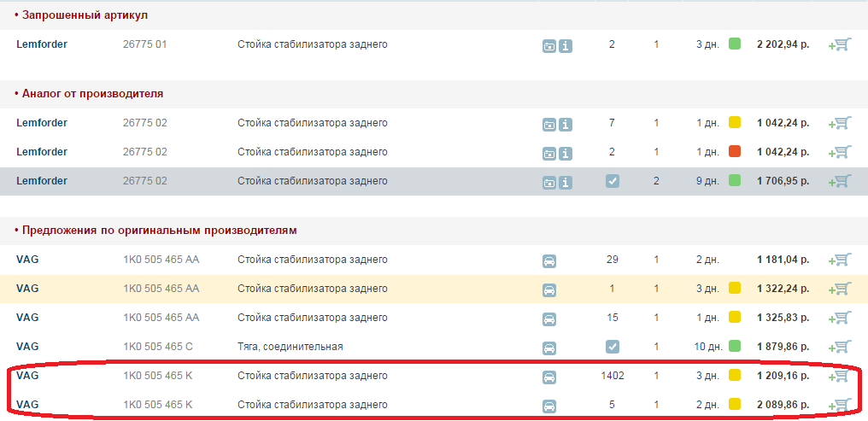Open car icon for VAG 1 181,04 р. row

coord(549,261)
